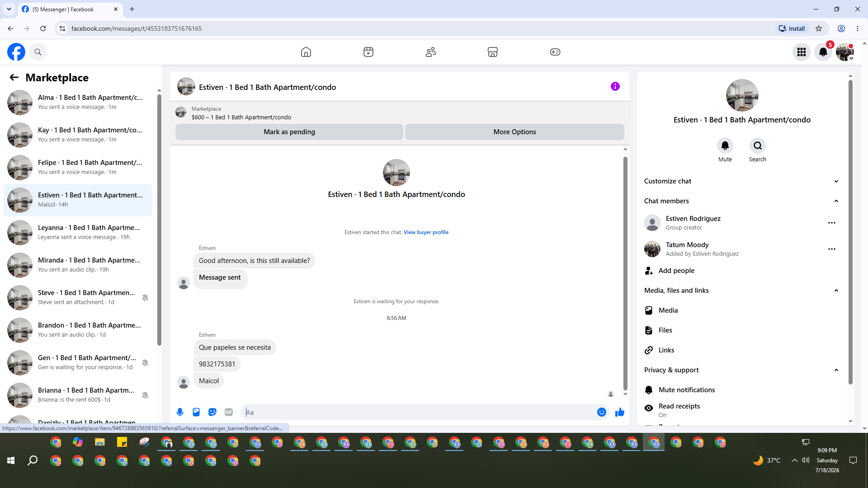Open the Leyanna apartment conversation
This screenshot has width=868, height=488.
click(x=78, y=233)
